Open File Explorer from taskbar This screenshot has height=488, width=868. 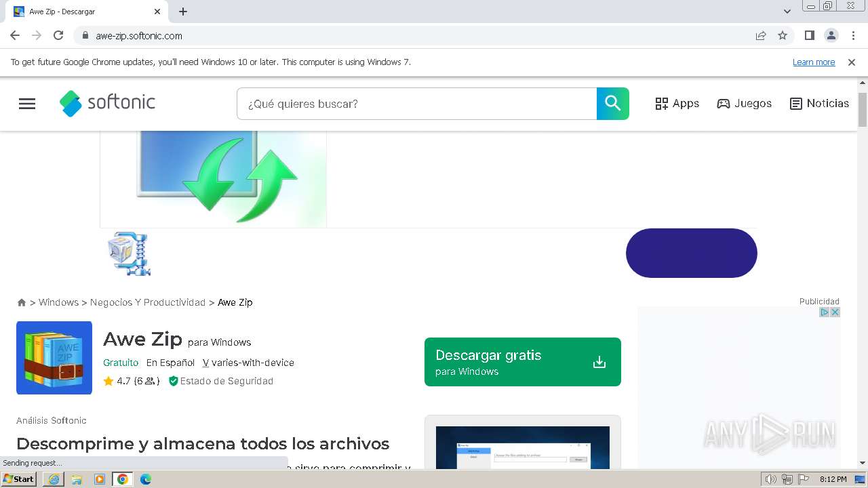point(77,479)
